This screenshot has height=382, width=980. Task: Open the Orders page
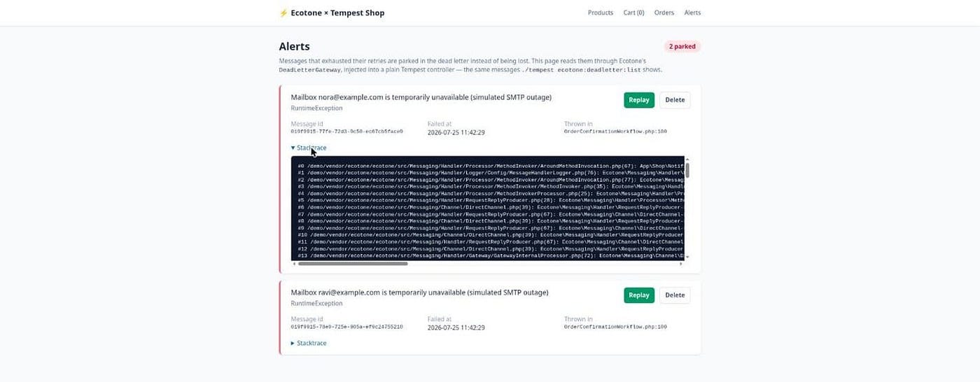664,13
